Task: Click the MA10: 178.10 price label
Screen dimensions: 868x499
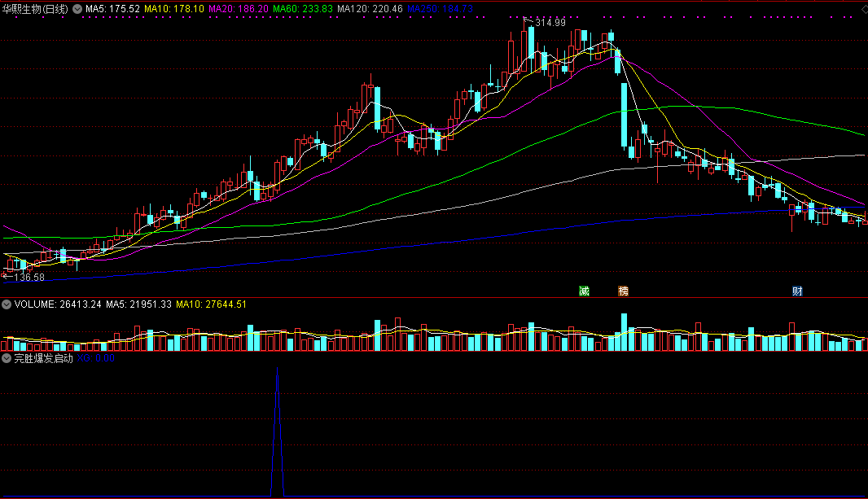Action: coord(173,9)
